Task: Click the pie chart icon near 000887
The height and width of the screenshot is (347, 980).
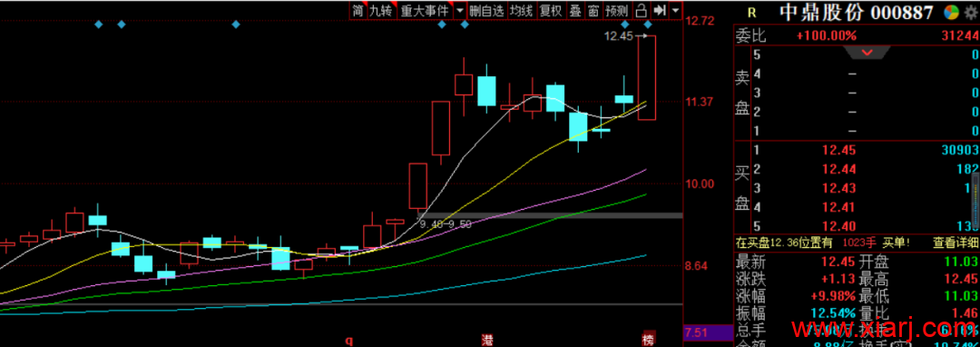Action: (x=951, y=13)
